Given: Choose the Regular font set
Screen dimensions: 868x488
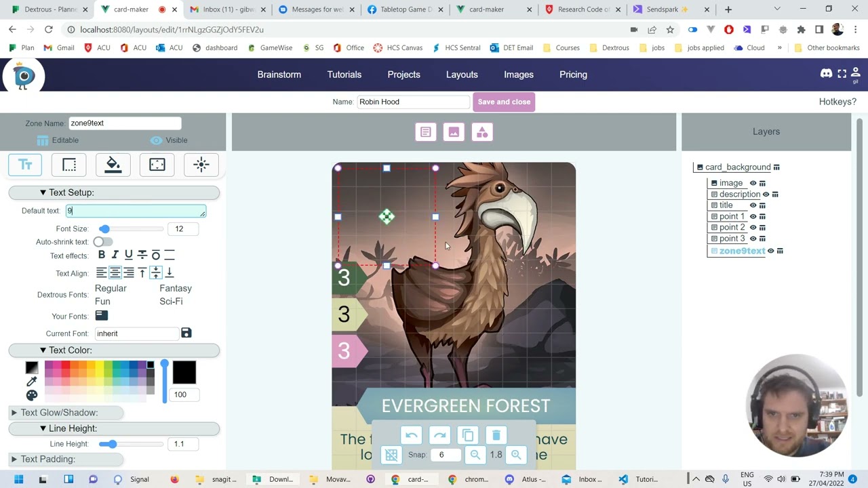Looking at the screenshot, I should point(111,289).
